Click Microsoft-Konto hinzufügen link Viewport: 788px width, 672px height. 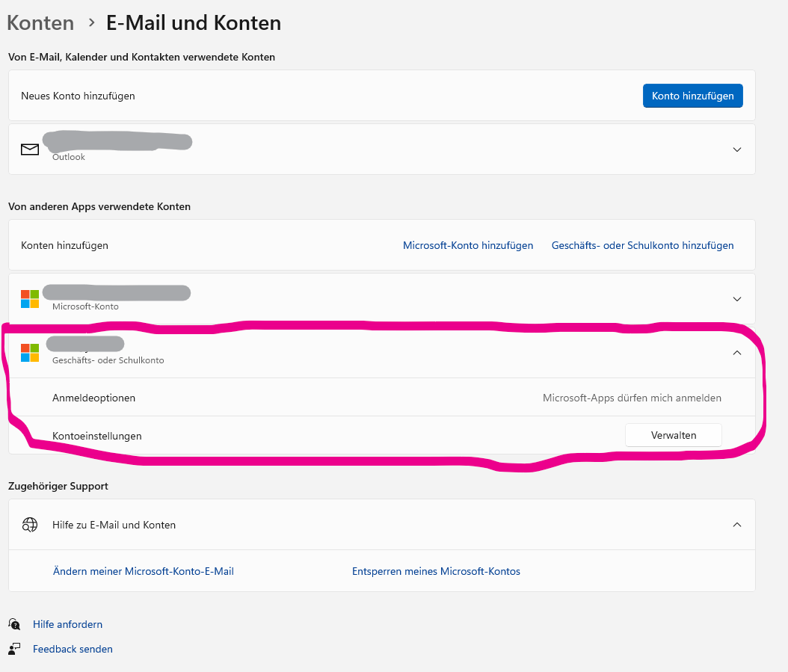pyautogui.click(x=468, y=245)
